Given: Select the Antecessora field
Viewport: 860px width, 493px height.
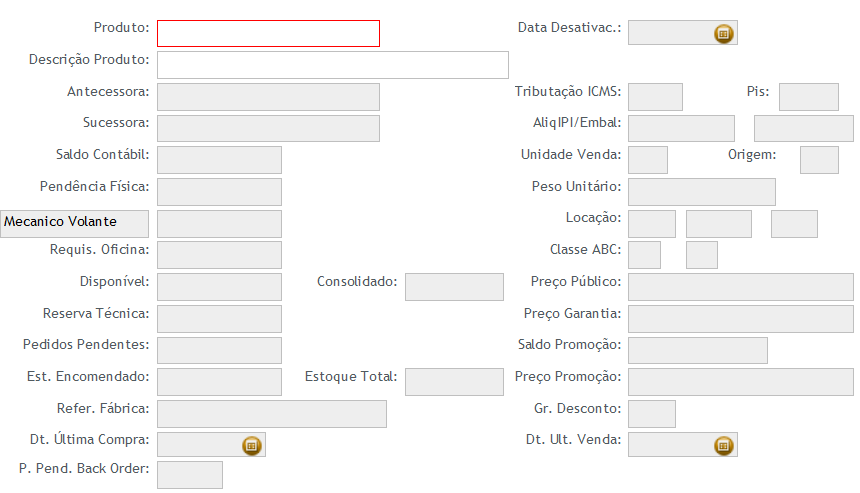Looking at the screenshot, I should tap(268, 97).
